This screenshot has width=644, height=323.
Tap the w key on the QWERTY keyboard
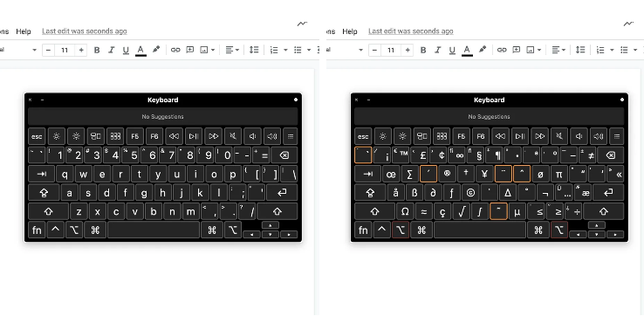[84, 174]
